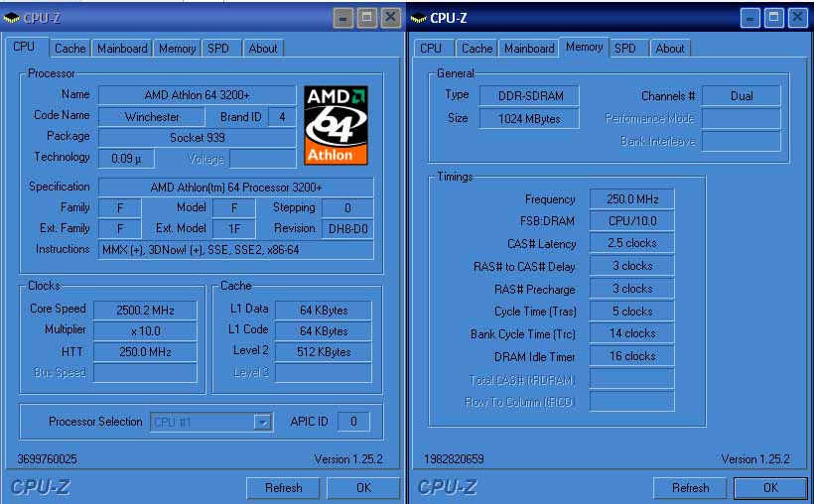Click Refresh in the right CPU-Z window
814x504 pixels.
[690, 488]
